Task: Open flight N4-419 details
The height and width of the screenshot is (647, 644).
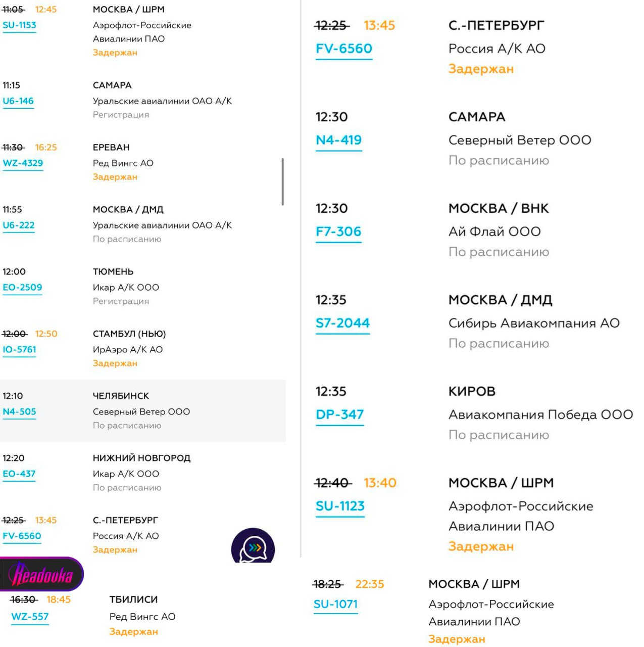Action: [339, 140]
